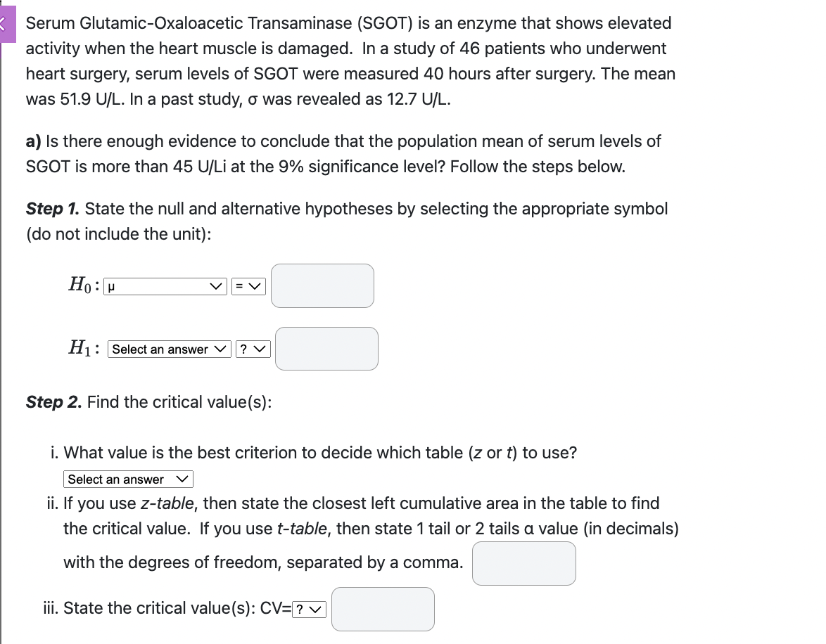Choose the CV sign dropdown in part iii

coord(310,609)
